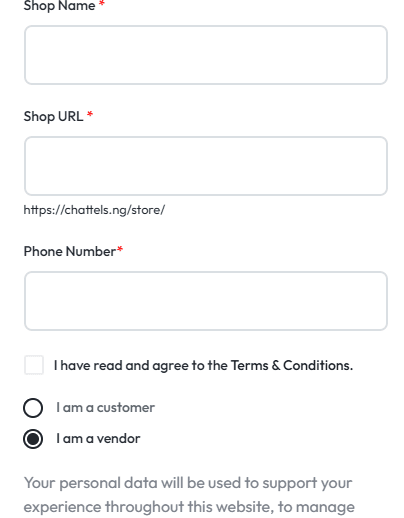This screenshot has width=404, height=518.
Task: Click the red asterisk beside Phone Number
Action: pyautogui.click(x=120, y=249)
